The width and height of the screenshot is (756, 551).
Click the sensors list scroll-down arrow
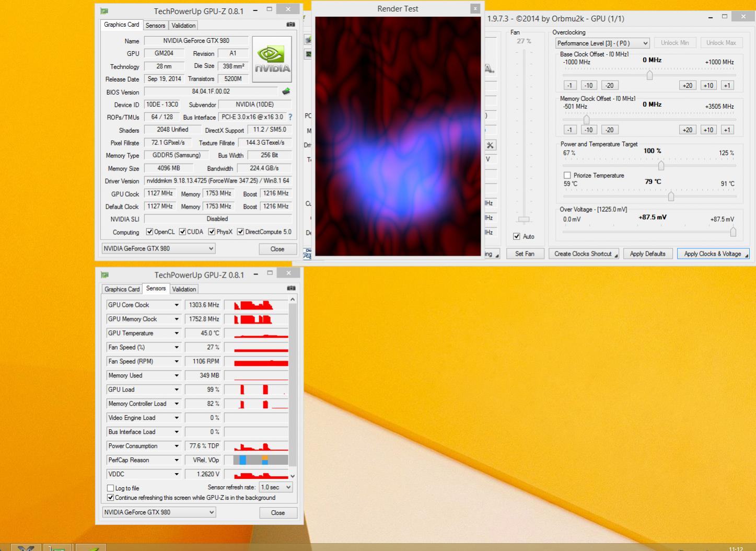pyautogui.click(x=293, y=476)
